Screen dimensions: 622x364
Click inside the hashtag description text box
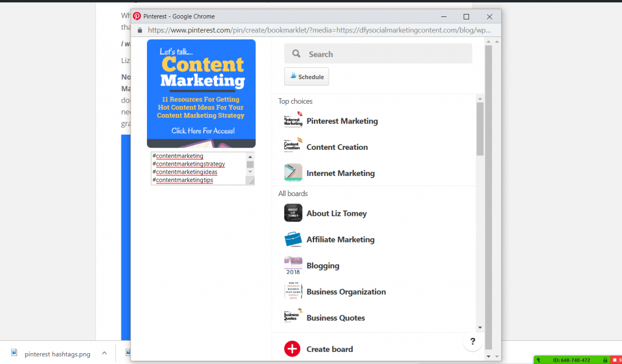click(199, 168)
